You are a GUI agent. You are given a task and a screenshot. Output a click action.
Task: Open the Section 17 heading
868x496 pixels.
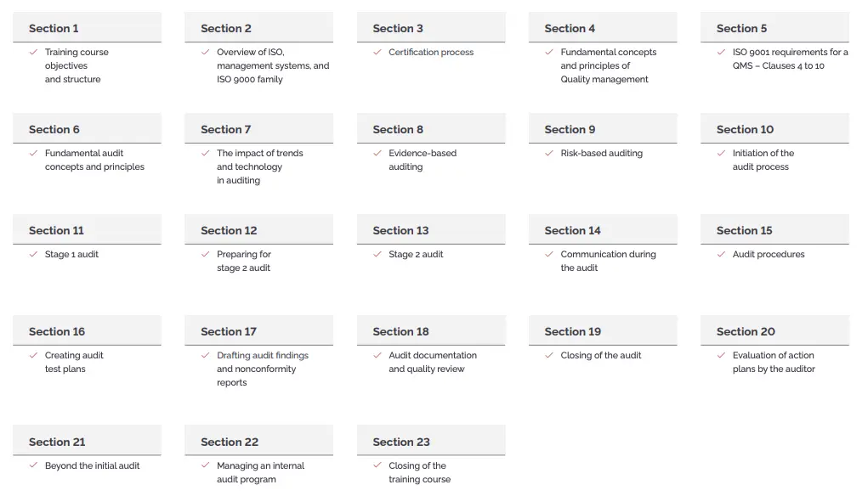pyautogui.click(x=259, y=330)
